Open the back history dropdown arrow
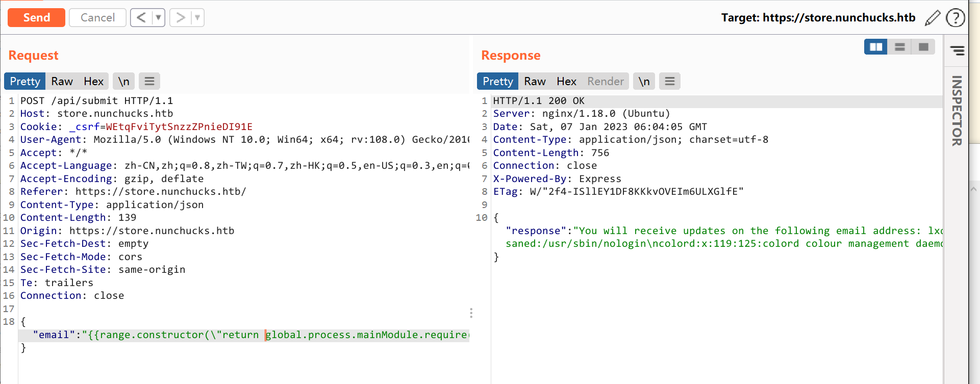Viewport: 980px width, 384px height. click(x=159, y=18)
